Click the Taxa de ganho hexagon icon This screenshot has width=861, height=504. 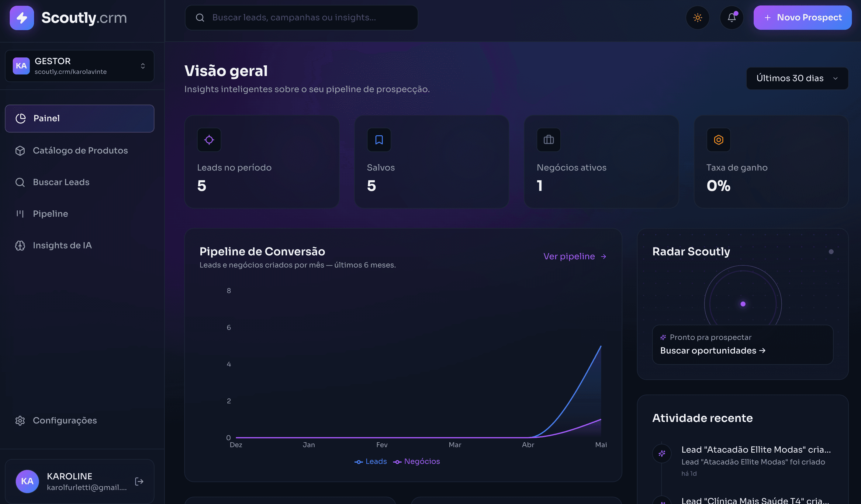[x=718, y=140]
